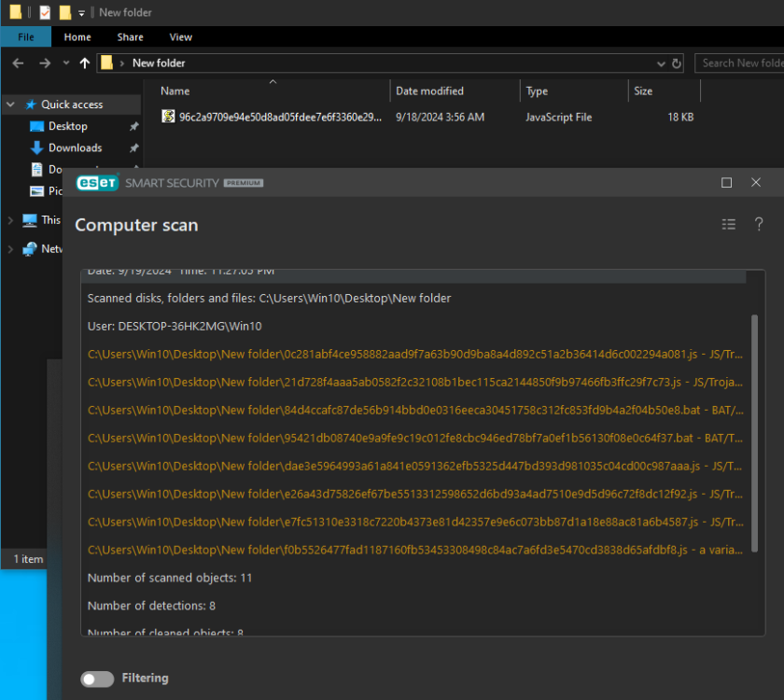Viewport: 784px width, 700px height.
Task: Select Quick access in navigation pane
Action: click(x=72, y=105)
